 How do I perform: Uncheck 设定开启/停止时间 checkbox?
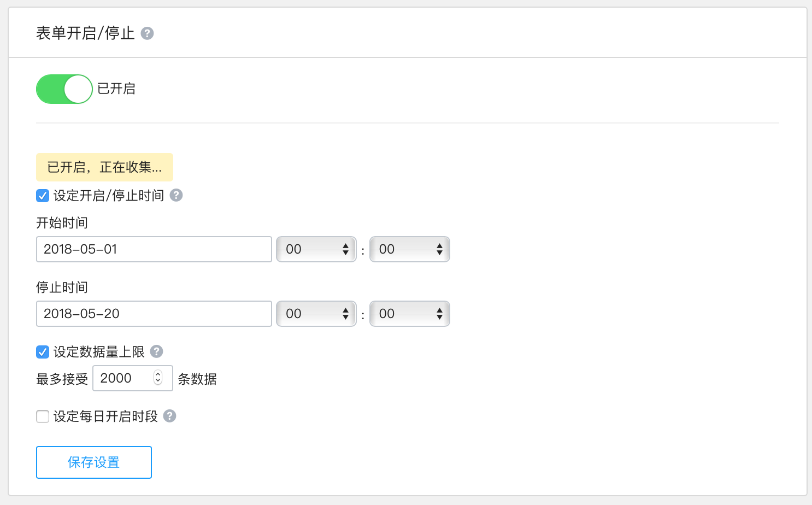[x=43, y=196]
